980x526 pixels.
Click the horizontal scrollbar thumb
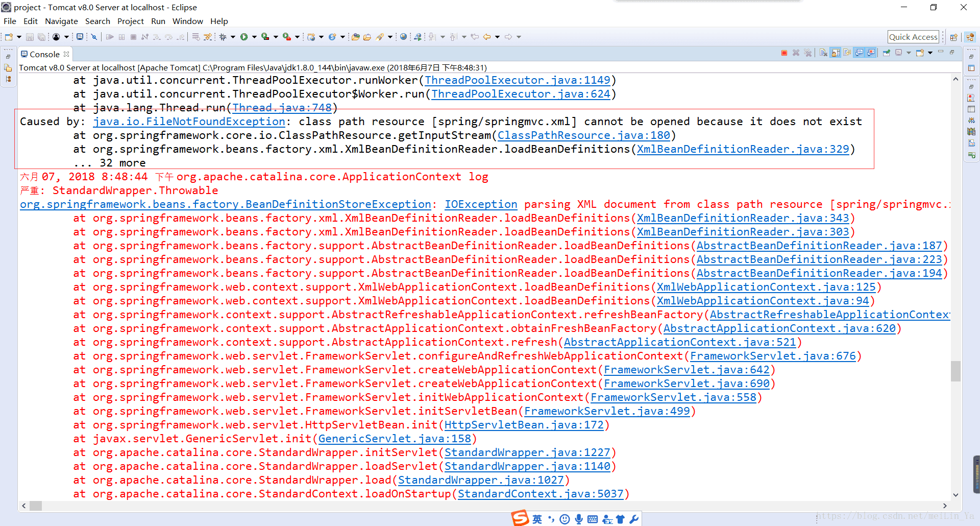35,506
